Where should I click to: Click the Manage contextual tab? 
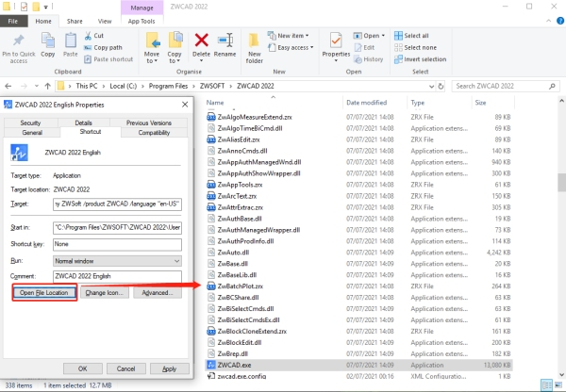point(141,8)
